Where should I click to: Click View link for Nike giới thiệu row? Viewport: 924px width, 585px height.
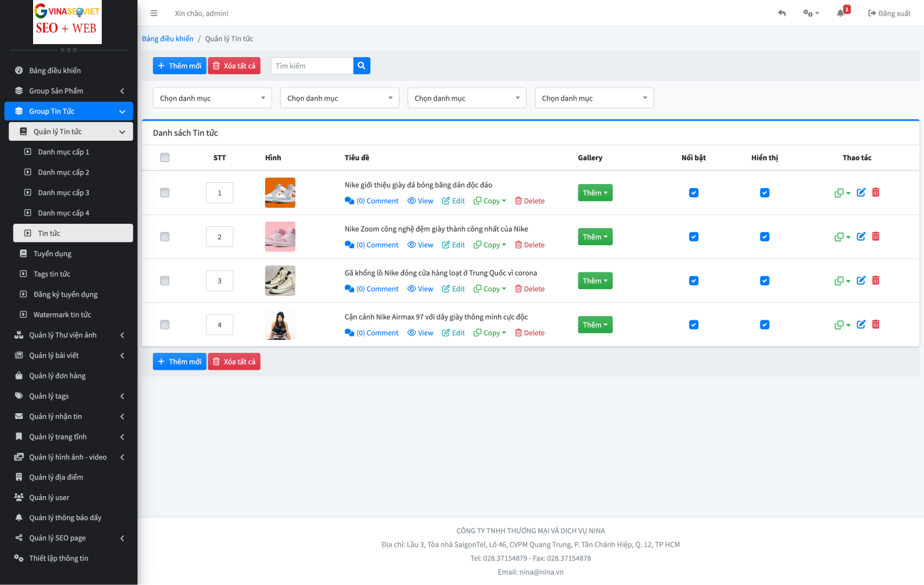420,201
